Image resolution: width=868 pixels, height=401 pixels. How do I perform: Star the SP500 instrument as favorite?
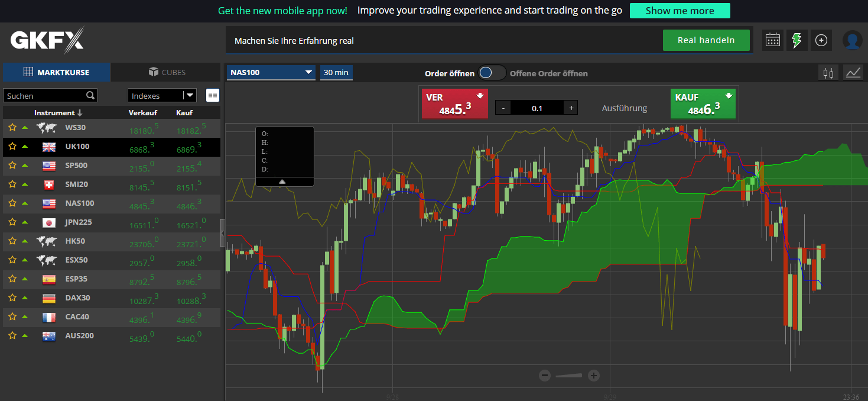click(12, 165)
